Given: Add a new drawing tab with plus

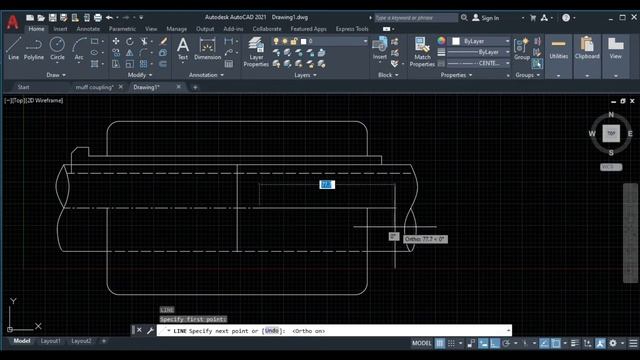Looking at the screenshot, I should (x=195, y=87).
